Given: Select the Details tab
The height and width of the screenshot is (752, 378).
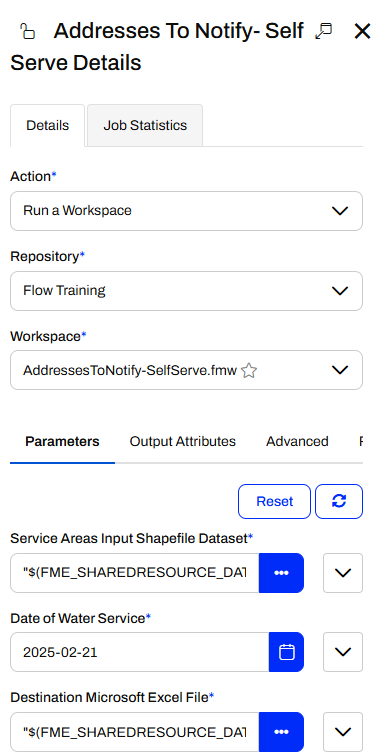Looking at the screenshot, I should [47, 126].
